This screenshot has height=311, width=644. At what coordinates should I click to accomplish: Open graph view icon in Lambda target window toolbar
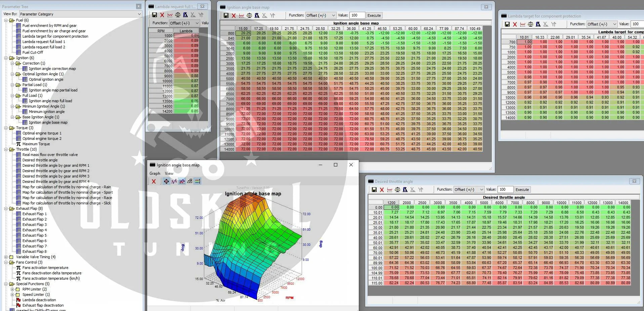(x=522, y=24)
